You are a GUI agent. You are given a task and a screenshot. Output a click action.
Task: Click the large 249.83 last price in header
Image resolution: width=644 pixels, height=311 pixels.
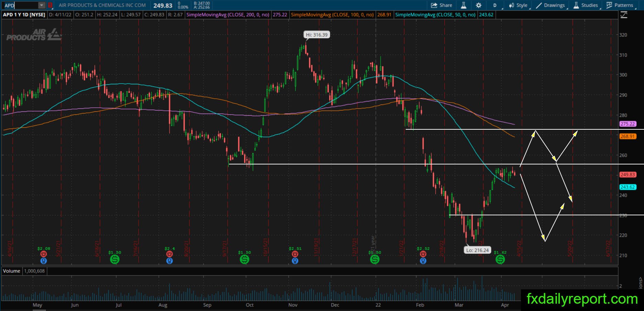tap(163, 6)
